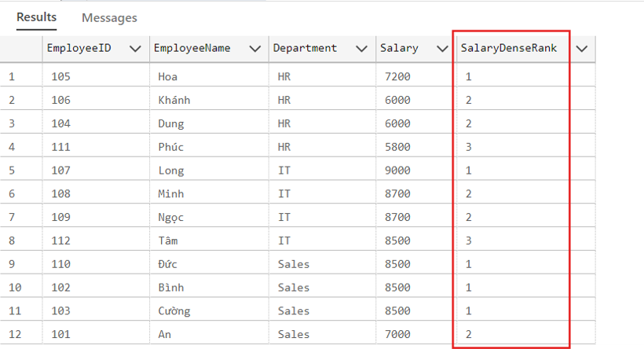Viewport: 644px width, 349px height.
Task: Select EmployeeID cell 103
Action: point(96,310)
